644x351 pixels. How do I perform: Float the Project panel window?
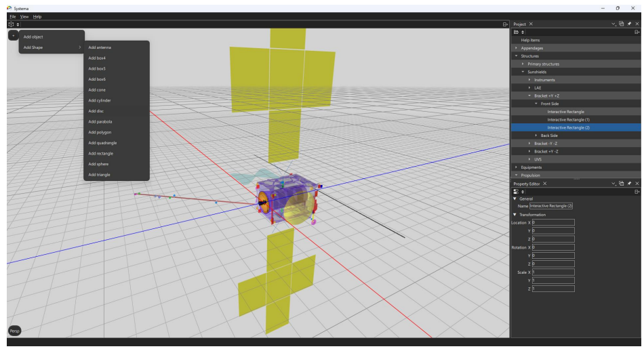click(622, 24)
